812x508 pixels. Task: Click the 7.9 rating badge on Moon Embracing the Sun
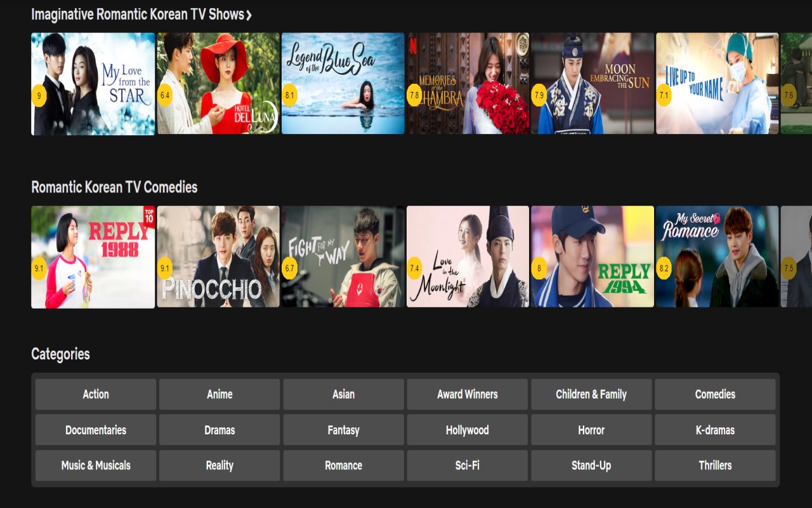coord(539,96)
